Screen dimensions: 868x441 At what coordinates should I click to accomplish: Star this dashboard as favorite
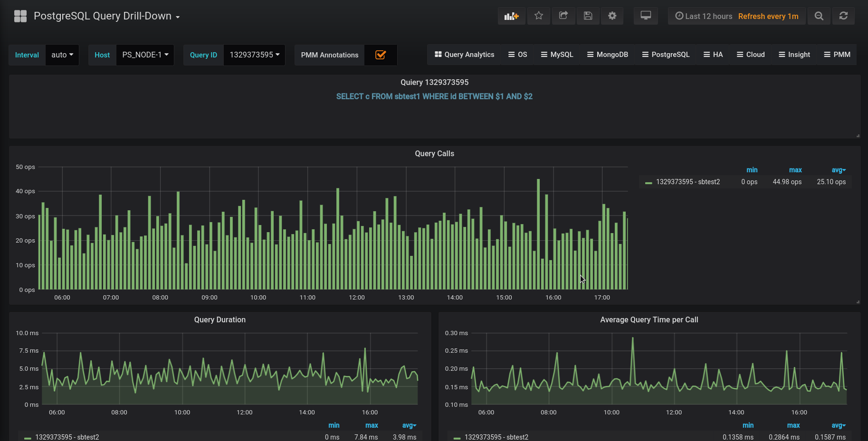tap(538, 16)
